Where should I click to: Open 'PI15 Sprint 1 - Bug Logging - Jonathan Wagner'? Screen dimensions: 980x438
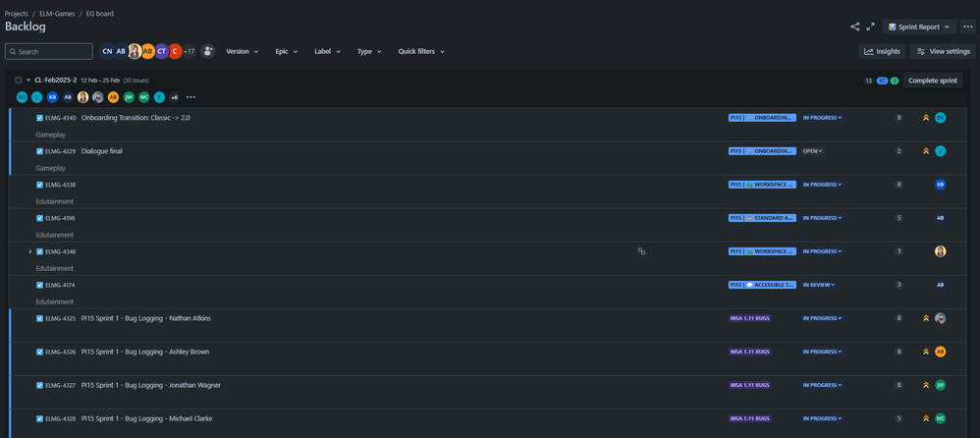click(x=150, y=385)
